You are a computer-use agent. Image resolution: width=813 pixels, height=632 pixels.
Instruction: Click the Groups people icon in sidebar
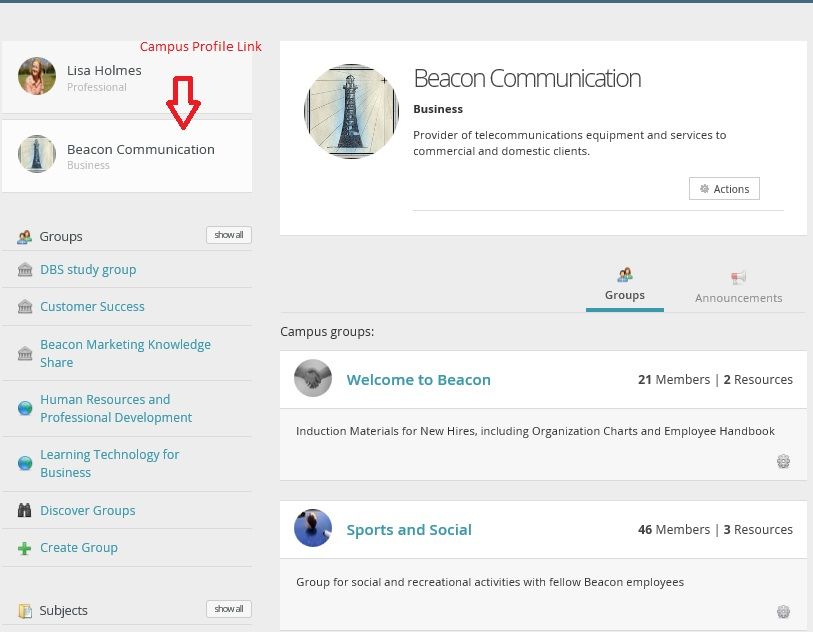pyautogui.click(x=24, y=237)
